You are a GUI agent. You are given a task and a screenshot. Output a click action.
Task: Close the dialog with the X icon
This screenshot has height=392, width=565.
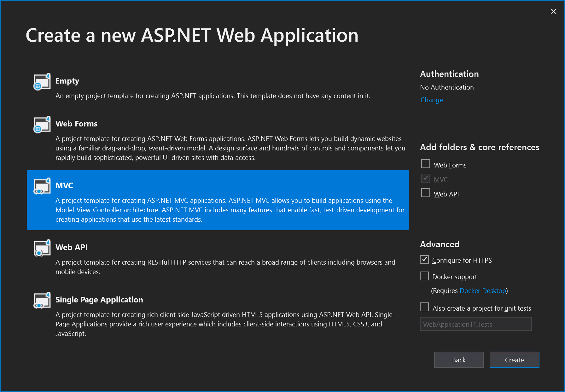(x=553, y=11)
